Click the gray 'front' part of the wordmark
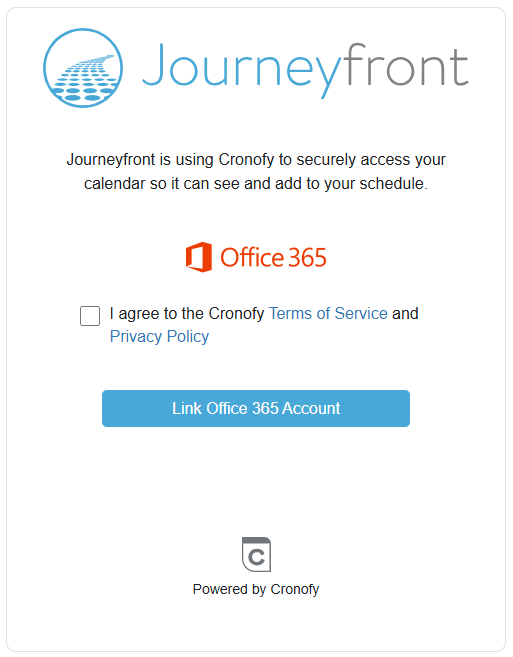This screenshot has width=513, height=657. (x=407, y=65)
